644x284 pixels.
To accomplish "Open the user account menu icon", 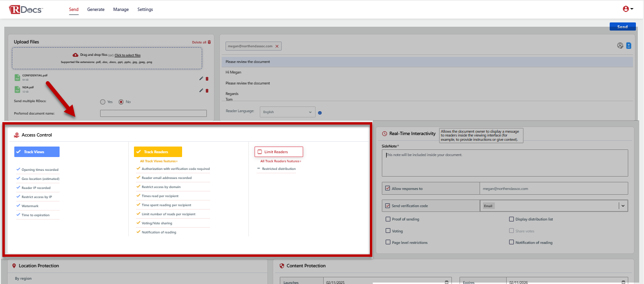I will pos(628,9).
